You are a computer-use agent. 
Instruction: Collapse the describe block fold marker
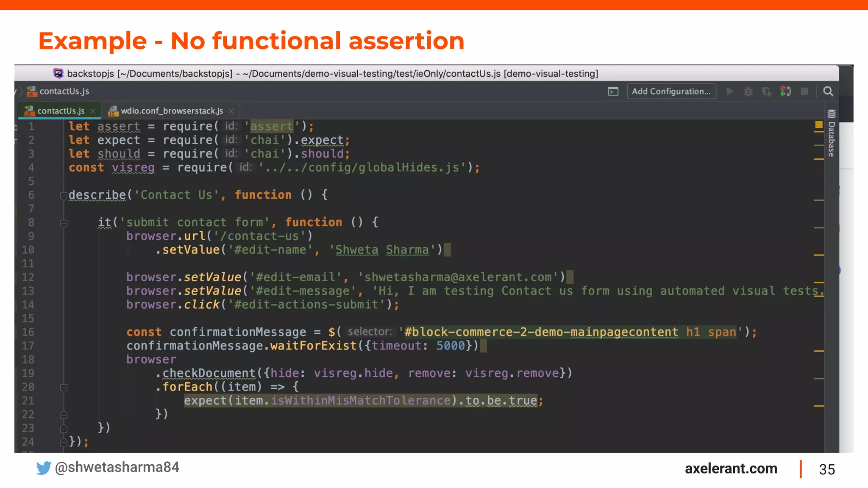click(64, 195)
